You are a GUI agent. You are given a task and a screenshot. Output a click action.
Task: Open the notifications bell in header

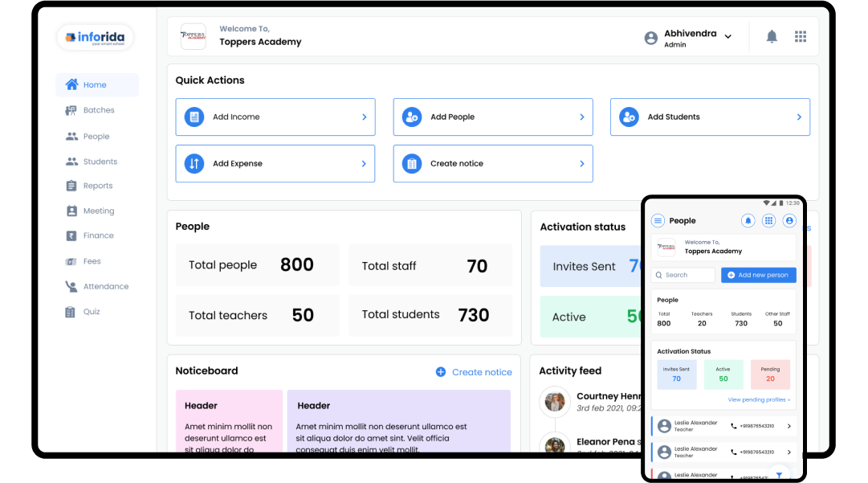771,36
